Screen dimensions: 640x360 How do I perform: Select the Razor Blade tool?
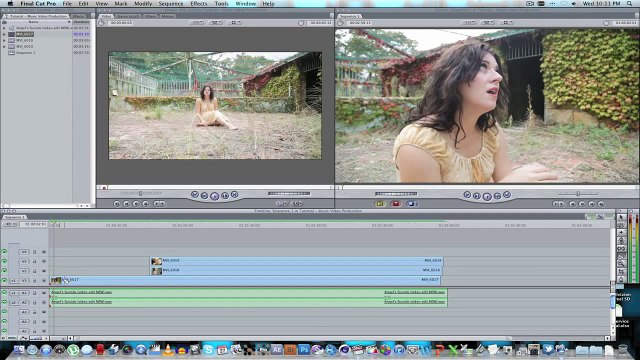pos(621,256)
